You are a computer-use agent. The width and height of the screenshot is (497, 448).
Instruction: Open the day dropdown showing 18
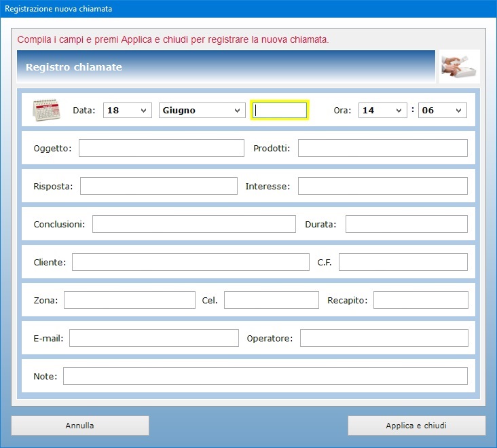click(x=128, y=110)
